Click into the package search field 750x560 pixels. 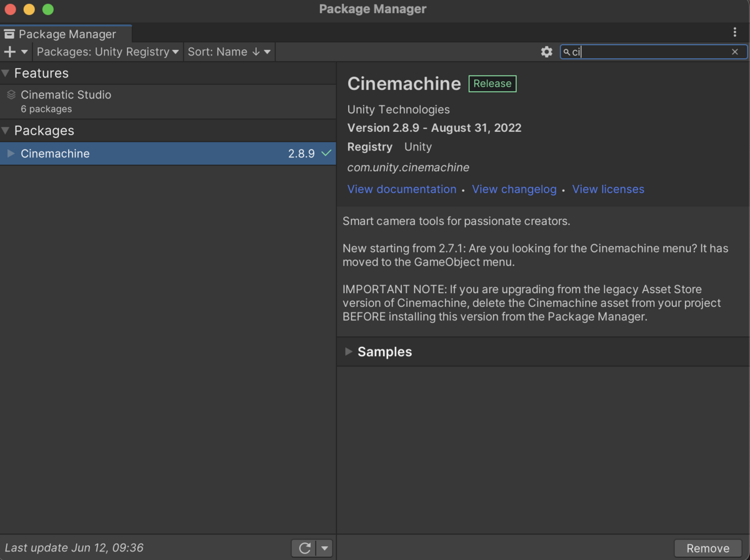tap(650, 52)
